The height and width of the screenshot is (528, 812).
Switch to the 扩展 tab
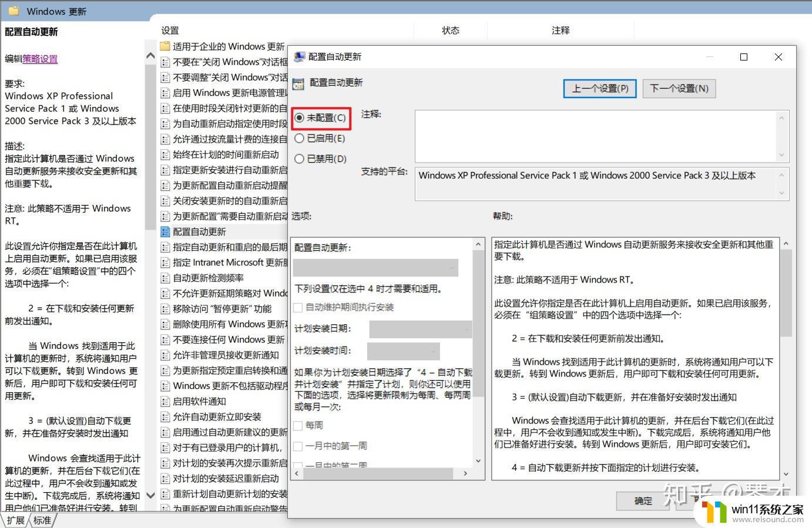coord(16,520)
